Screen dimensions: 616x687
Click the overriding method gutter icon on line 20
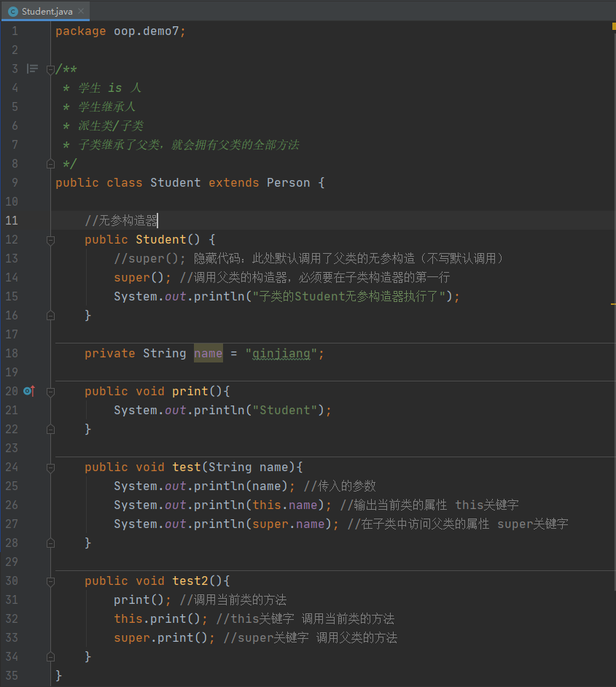pyautogui.click(x=29, y=391)
